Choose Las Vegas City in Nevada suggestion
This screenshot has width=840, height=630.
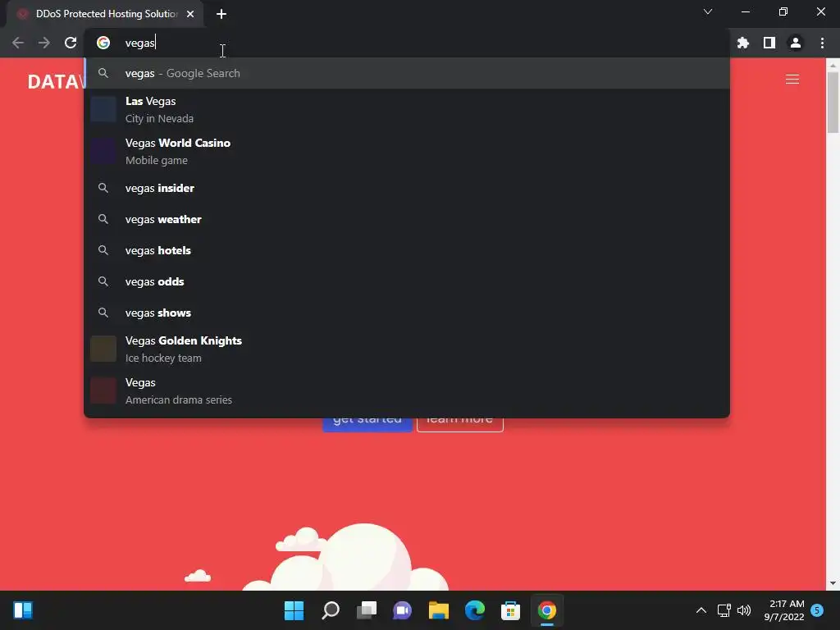click(407, 109)
